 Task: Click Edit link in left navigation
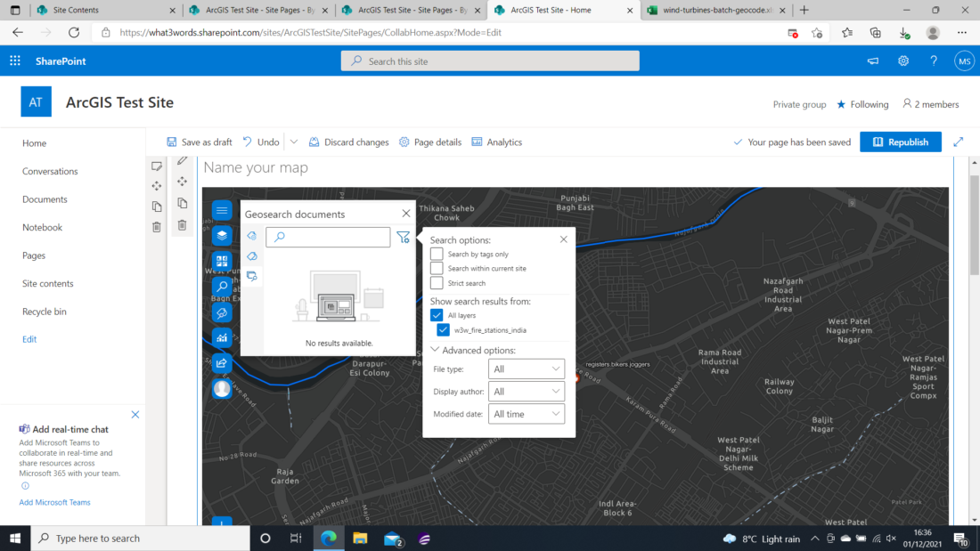pos(29,339)
